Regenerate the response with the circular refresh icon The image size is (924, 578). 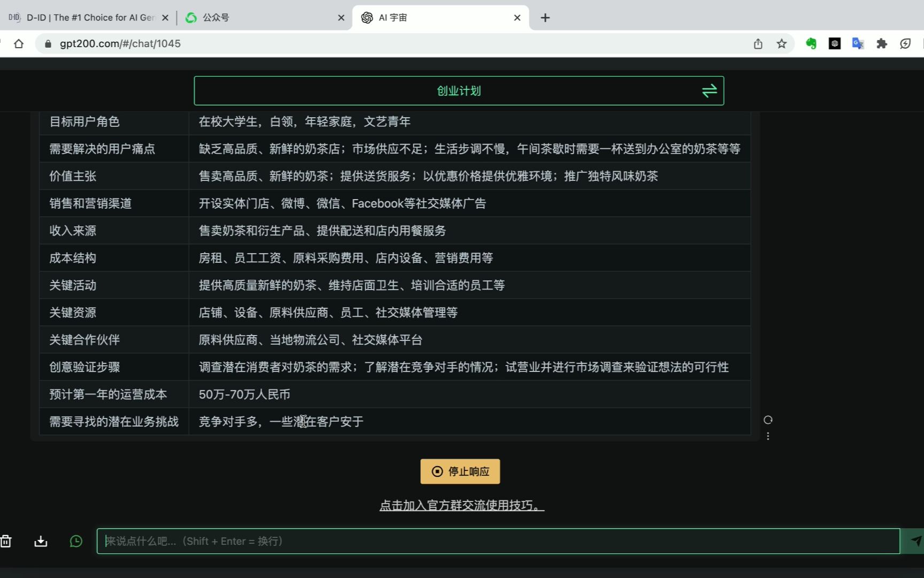coord(768,420)
